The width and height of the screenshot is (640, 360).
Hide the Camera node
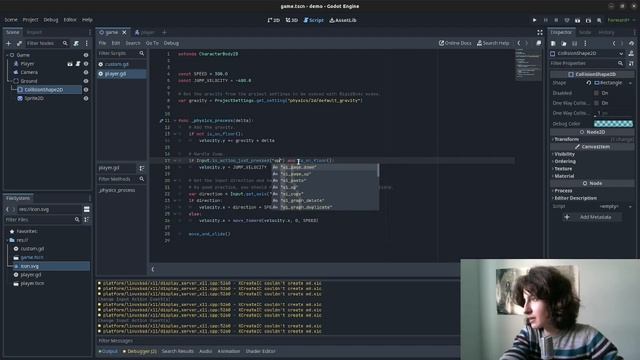coord(86,72)
